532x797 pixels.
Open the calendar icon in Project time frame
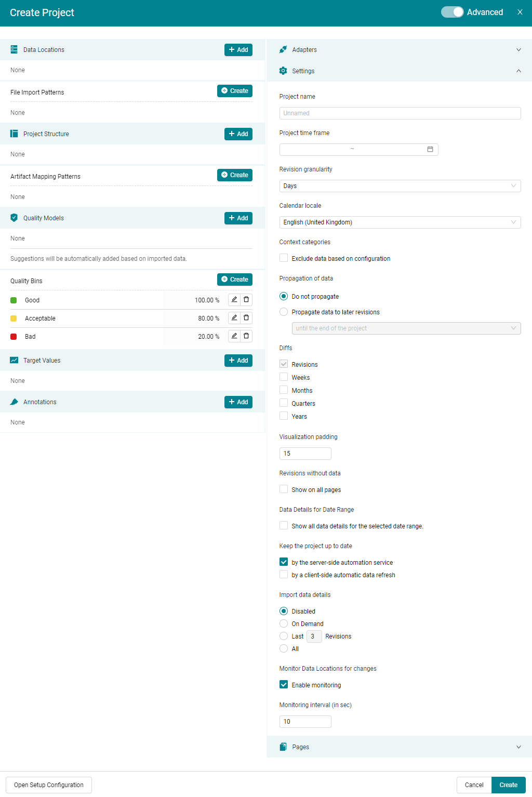coord(430,150)
